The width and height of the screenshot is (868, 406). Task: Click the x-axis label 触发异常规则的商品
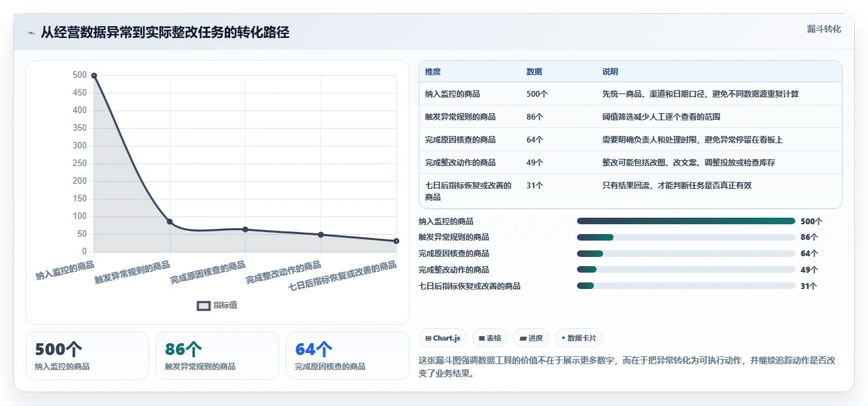(x=133, y=273)
